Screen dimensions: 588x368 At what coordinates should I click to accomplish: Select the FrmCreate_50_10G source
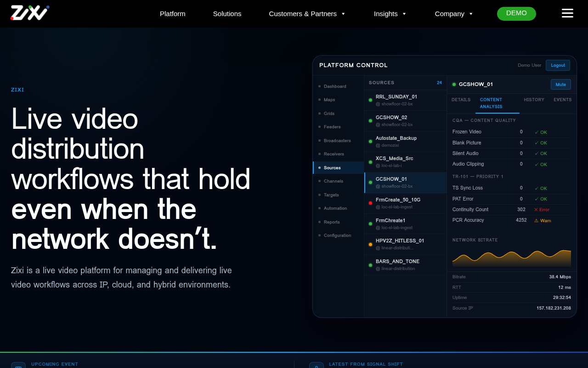click(x=406, y=203)
